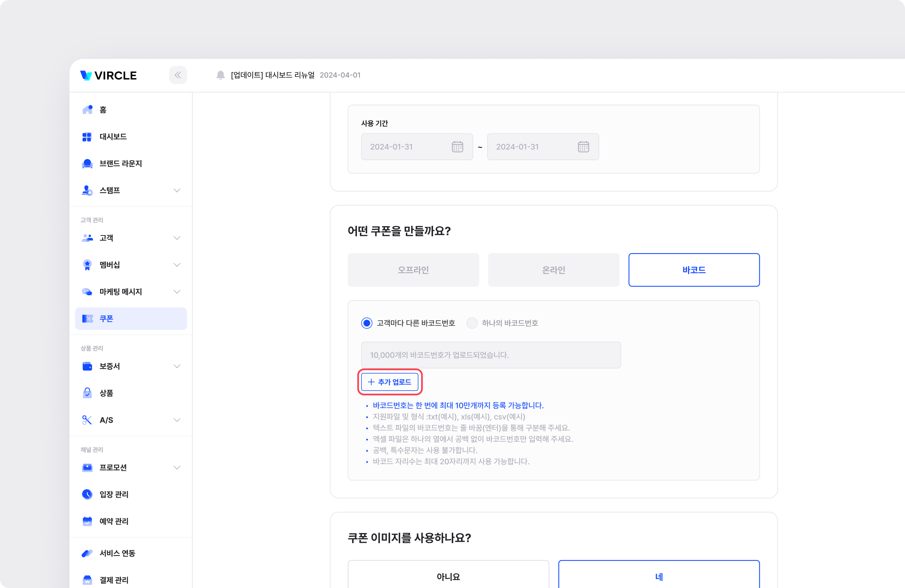Choose 아니요 for coupon image usage

pos(448,576)
